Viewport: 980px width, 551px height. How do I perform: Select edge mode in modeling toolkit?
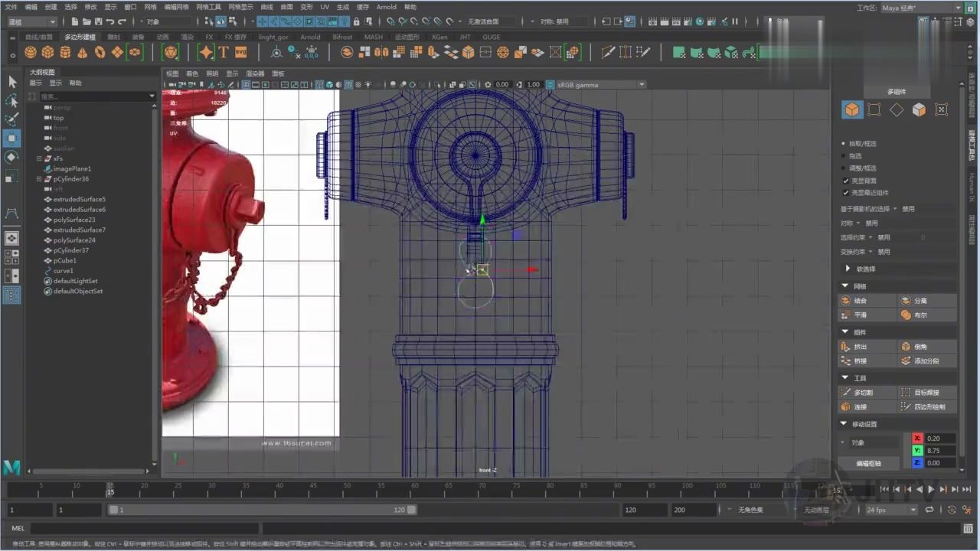tap(897, 109)
